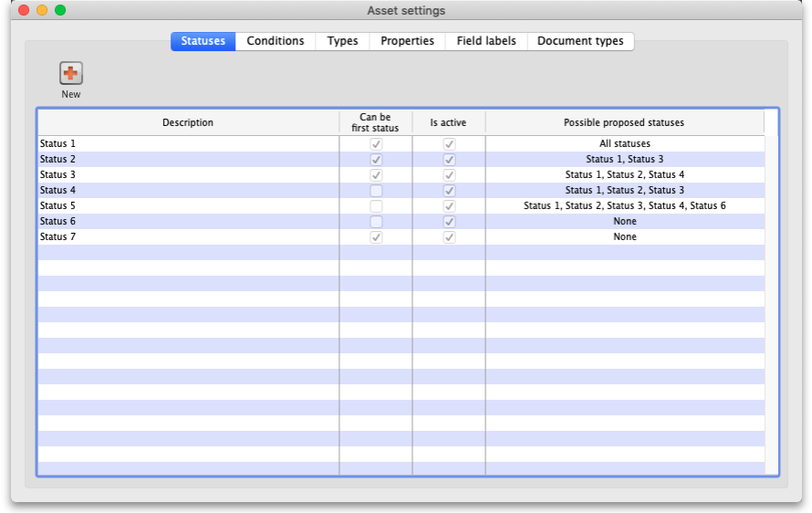Click the Possible proposed statuses column header
This screenshot has width=812, height=513.
[624, 122]
